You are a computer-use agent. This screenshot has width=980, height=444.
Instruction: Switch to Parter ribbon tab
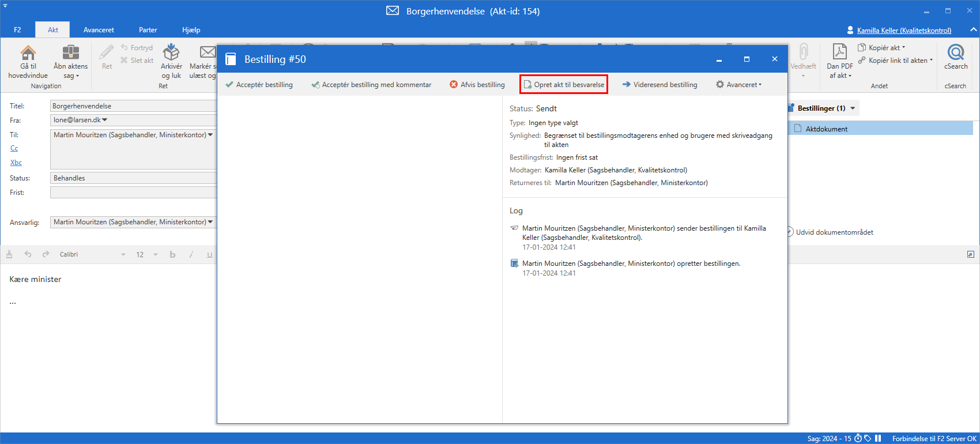(x=148, y=30)
